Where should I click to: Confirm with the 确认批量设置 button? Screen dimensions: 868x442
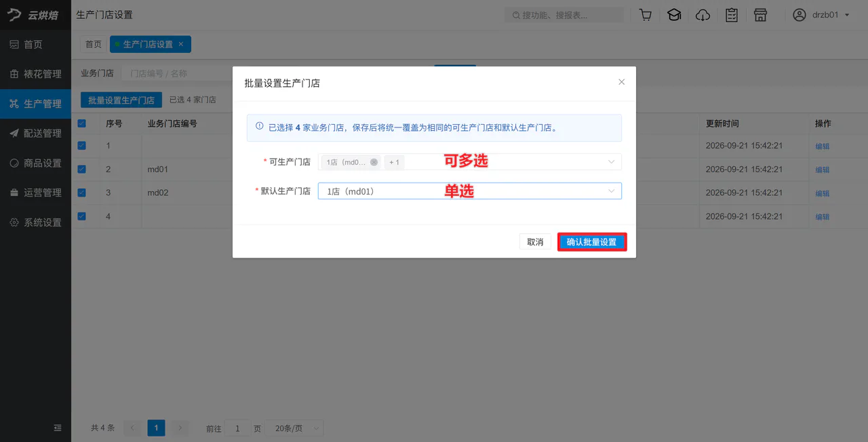[x=592, y=242]
